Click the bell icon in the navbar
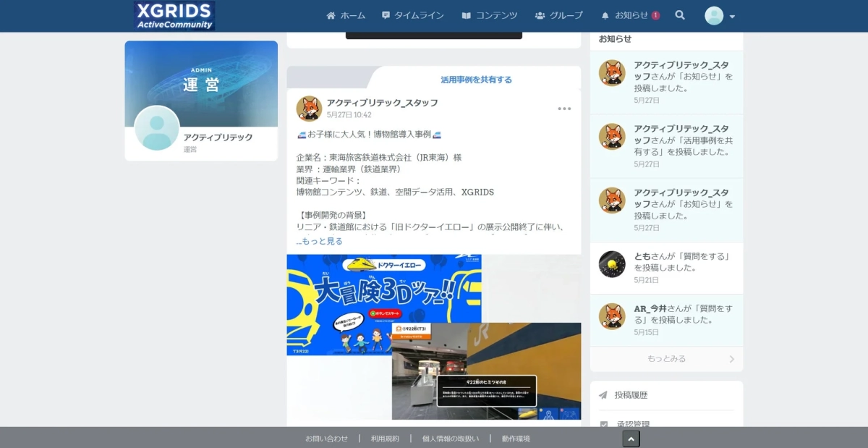This screenshot has height=448, width=868. [x=605, y=15]
